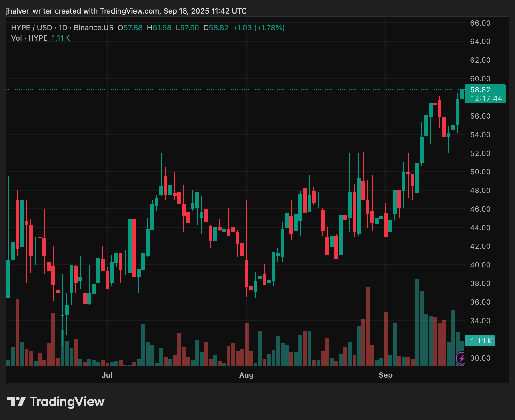Click the teal 1.11K volume label
Image resolution: width=515 pixels, height=420 pixels.
point(481,341)
